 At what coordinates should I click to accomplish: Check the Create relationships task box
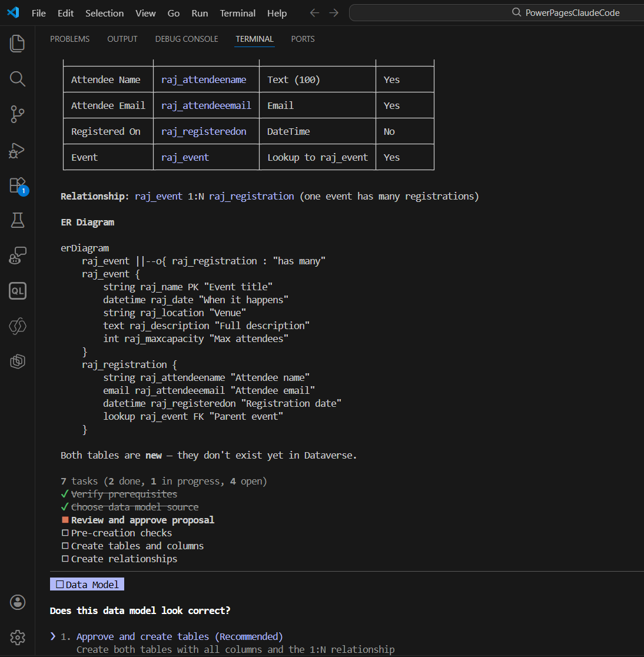click(65, 559)
